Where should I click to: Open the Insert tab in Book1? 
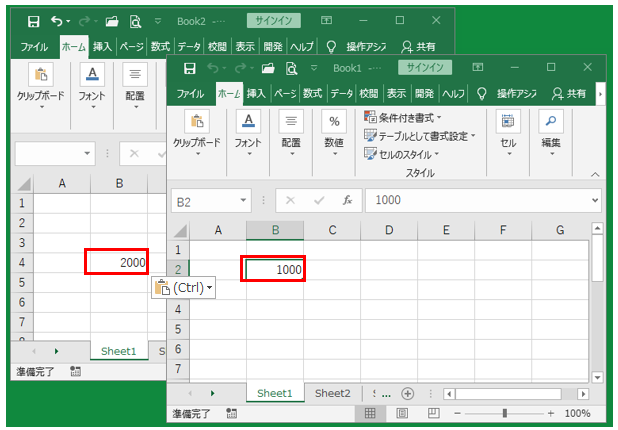[256, 94]
